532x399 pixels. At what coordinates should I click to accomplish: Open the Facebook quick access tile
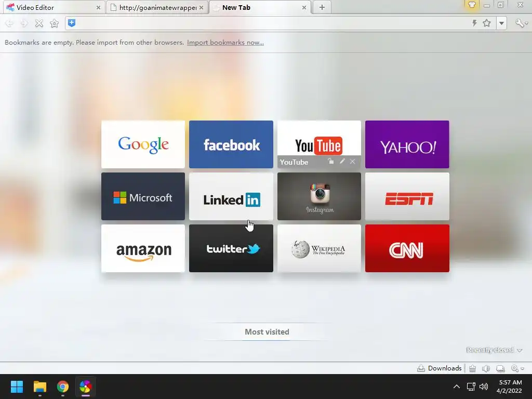tap(231, 144)
